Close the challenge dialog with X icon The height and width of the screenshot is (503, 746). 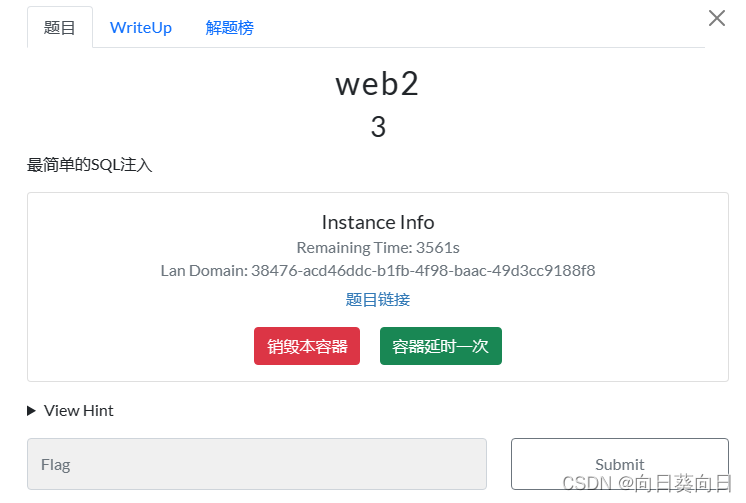click(x=717, y=19)
